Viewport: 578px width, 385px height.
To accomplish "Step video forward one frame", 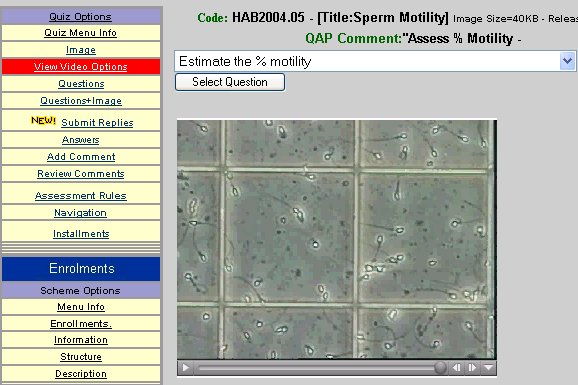I will [472, 368].
